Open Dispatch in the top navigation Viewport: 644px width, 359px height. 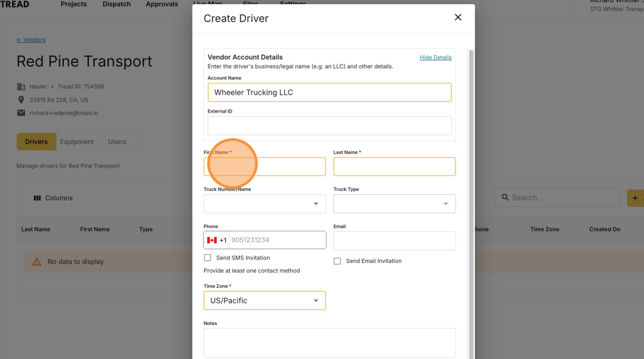117,4
